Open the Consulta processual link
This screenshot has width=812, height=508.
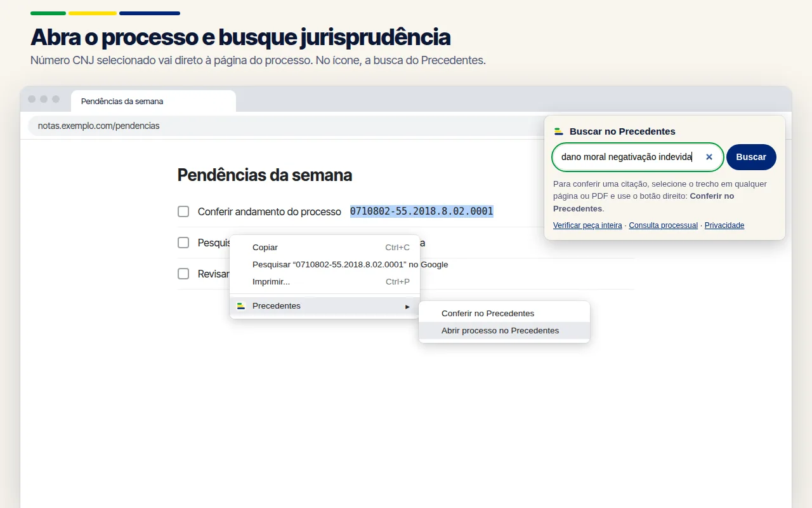pyautogui.click(x=663, y=225)
